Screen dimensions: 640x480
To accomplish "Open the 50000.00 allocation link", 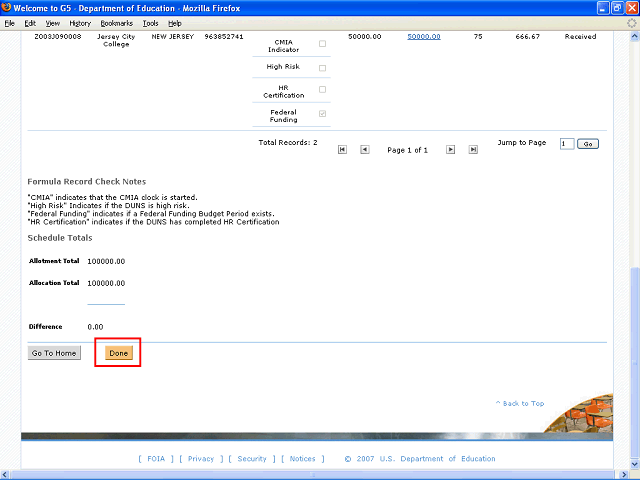I will (x=424, y=36).
